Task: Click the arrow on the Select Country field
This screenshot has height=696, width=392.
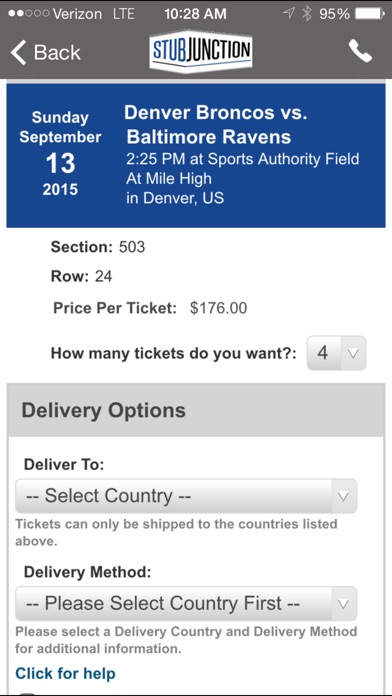Action: coord(343,496)
